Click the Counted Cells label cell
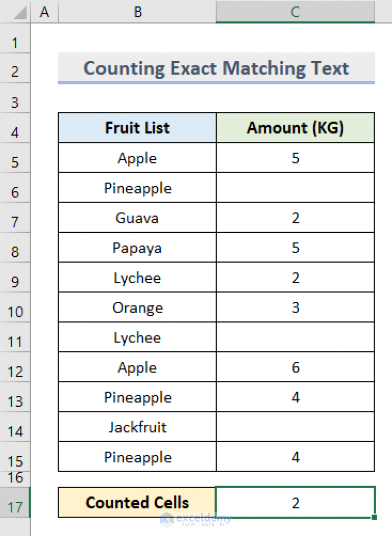The image size is (392, 536). (137, 503)
